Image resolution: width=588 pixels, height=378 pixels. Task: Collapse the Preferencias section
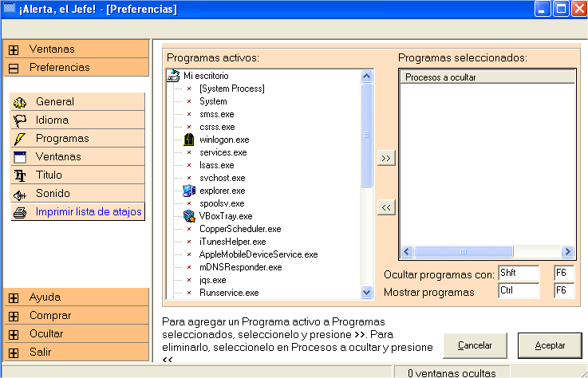click(14, 68)
